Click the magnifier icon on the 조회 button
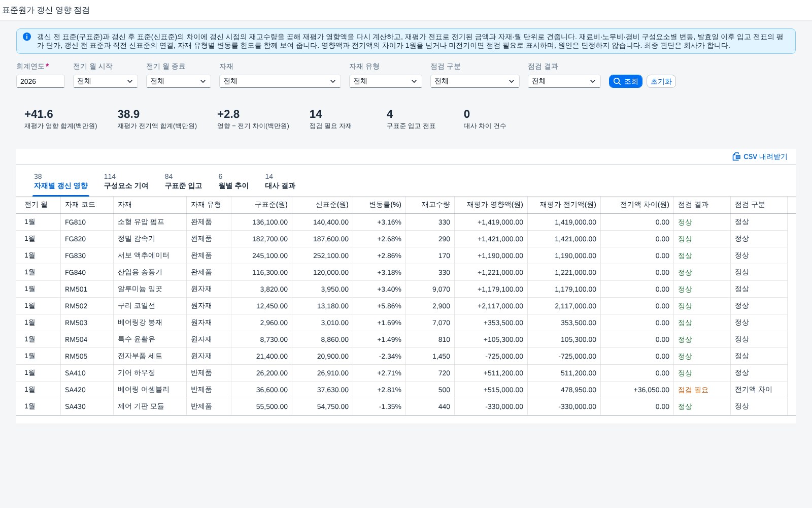 click(x=617, y=81)
